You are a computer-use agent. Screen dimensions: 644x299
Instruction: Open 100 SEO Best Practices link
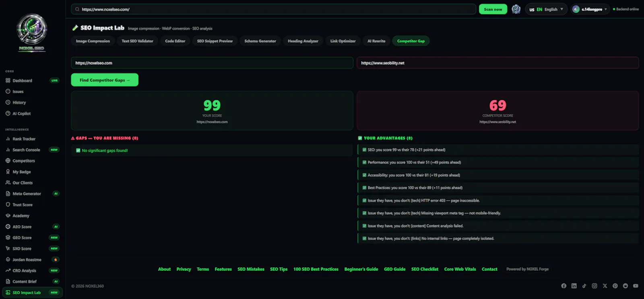click(x=316, y=269)
